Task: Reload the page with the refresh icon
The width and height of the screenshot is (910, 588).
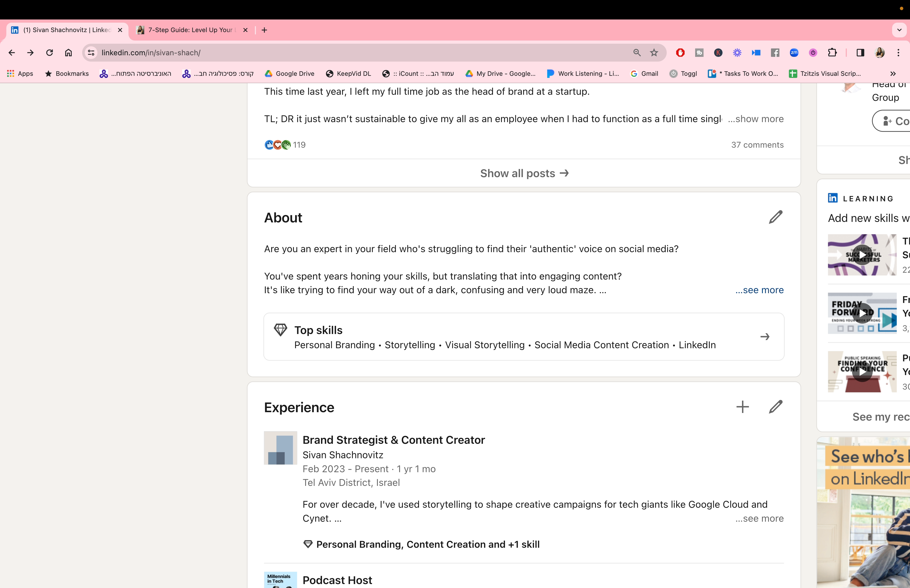Action: pyautogui.click(x=49, y=53)
